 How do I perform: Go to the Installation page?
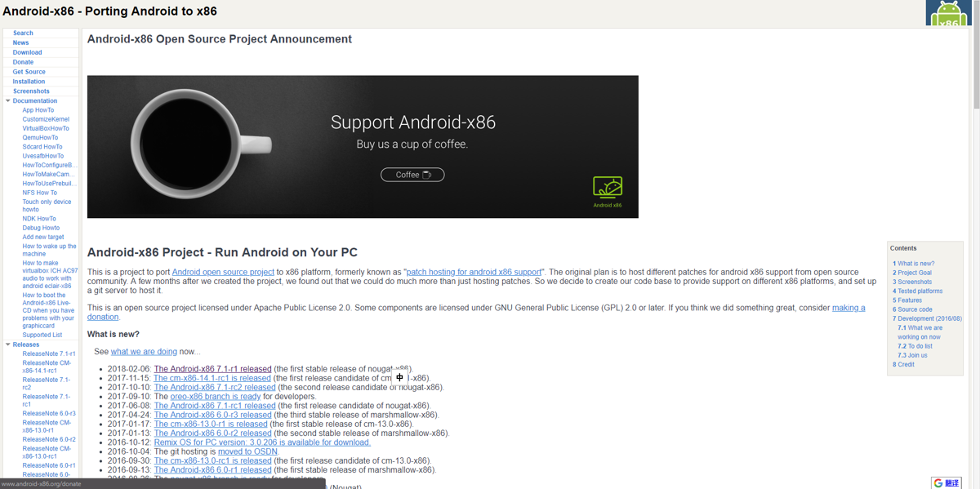29,82
